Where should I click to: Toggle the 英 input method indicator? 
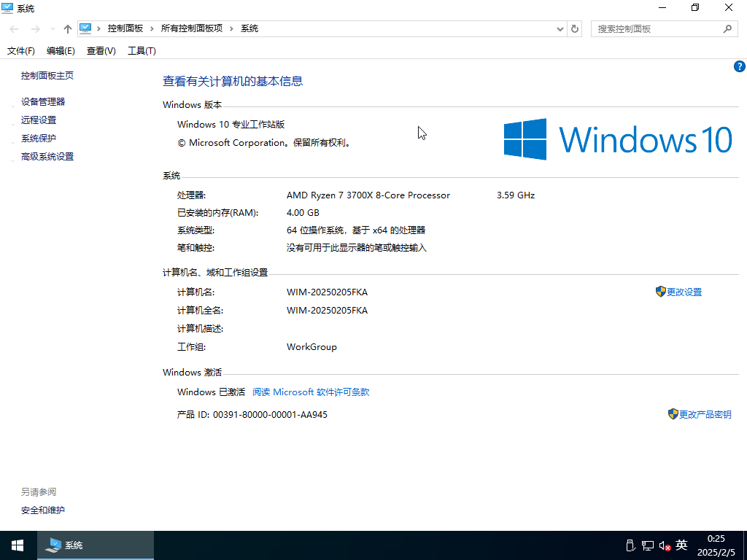pyautogui.click(x=681, y=545)
